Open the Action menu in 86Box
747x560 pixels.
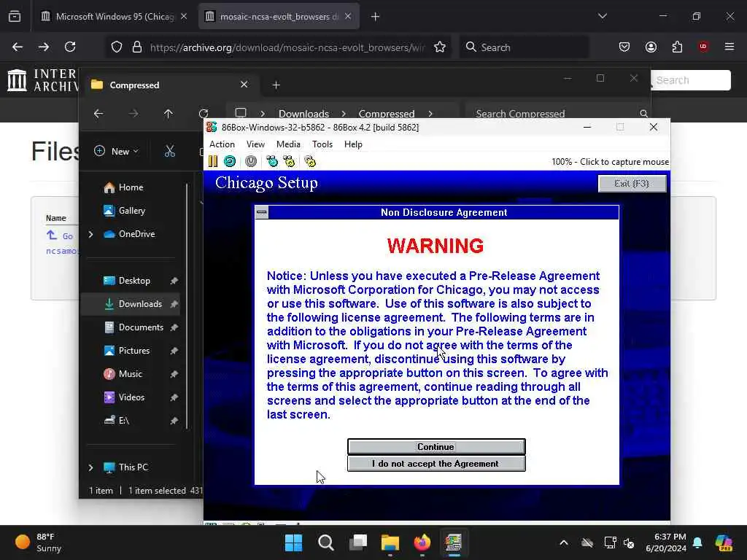(222, 144)
